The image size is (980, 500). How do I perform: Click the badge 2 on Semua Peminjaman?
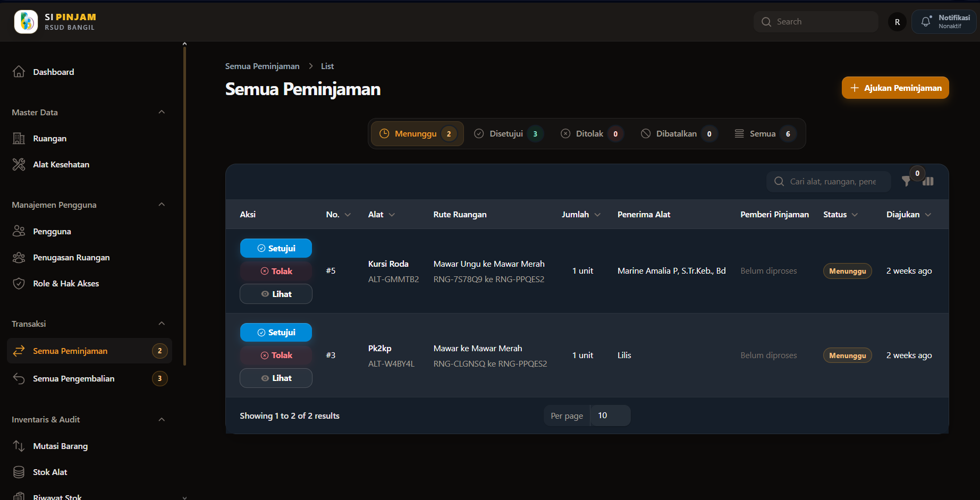coord(159,351)
